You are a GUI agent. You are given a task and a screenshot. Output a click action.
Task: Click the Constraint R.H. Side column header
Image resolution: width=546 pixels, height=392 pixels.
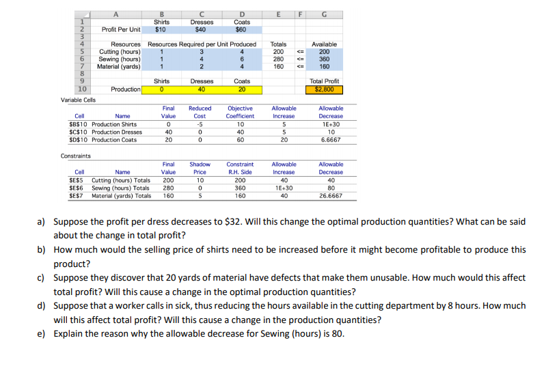point(241,168)
